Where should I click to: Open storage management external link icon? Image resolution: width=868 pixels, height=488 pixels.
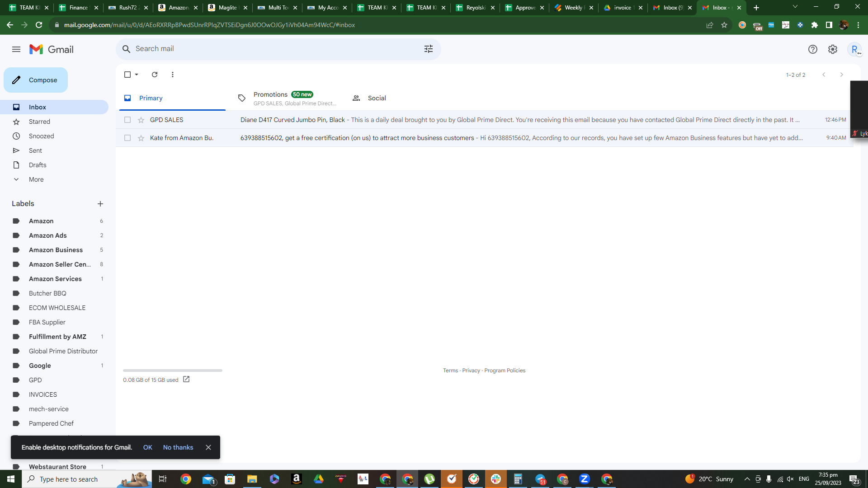[186, 380]
